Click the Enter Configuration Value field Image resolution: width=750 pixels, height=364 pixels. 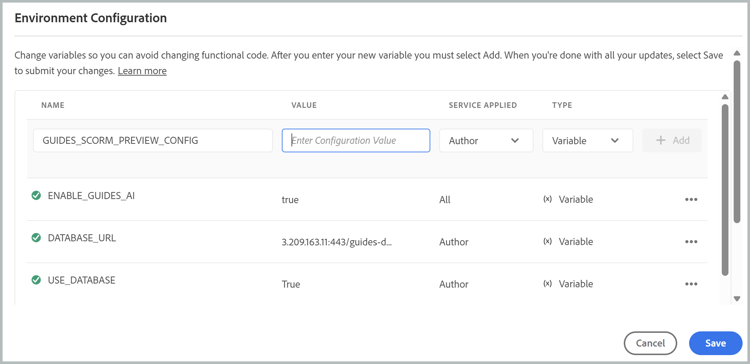356,141
